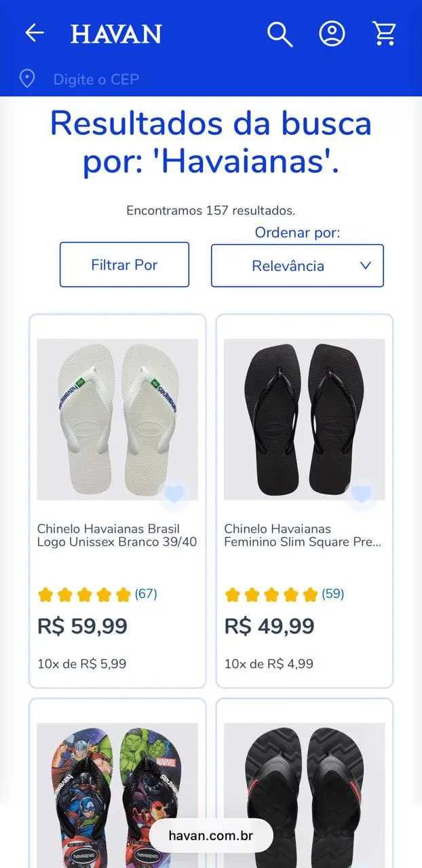The image size is (422, 868).
Task: View the 67 reviews count
Action: pos(146,594)
